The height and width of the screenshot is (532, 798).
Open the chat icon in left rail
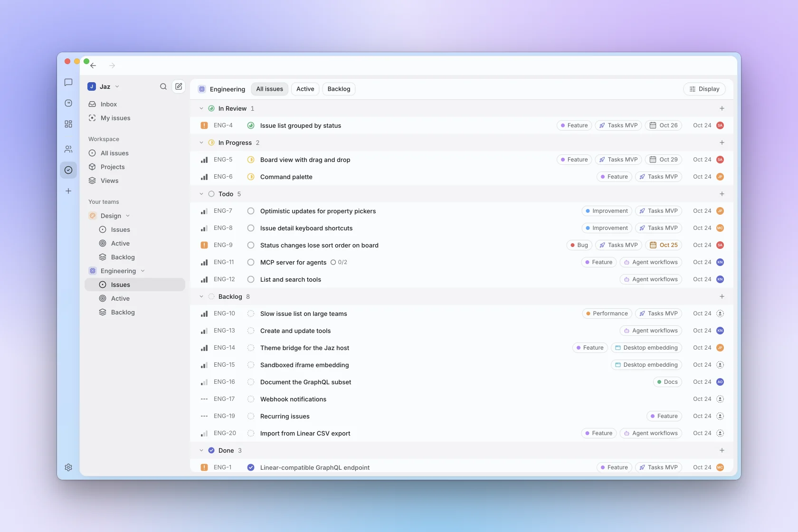68,82
